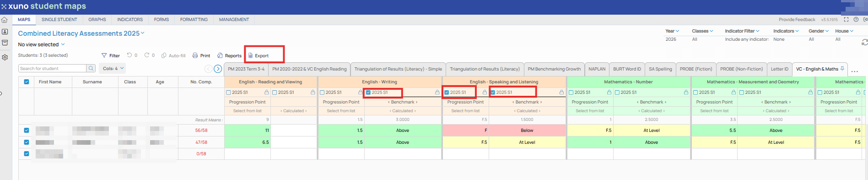Image resolution: width=868 pixels, height=180 pixels.
Task: Click the search magnifier icon
Action: click(x=91, y=68)
